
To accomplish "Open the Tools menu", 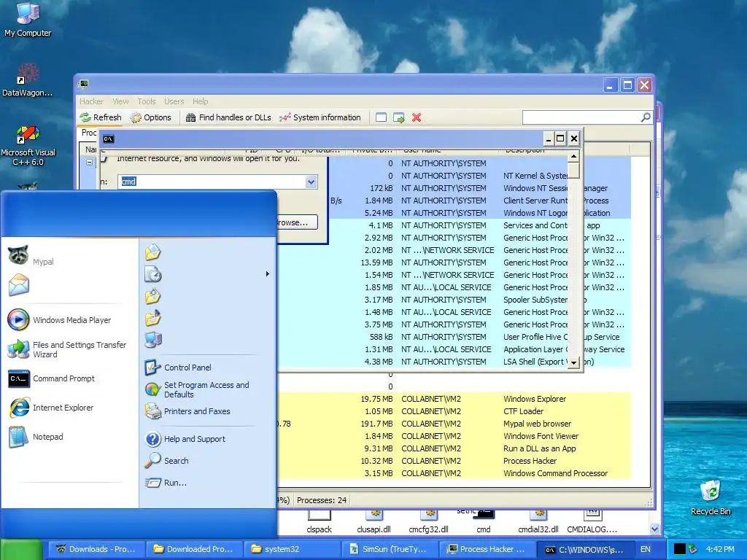I will pos(147,101).
